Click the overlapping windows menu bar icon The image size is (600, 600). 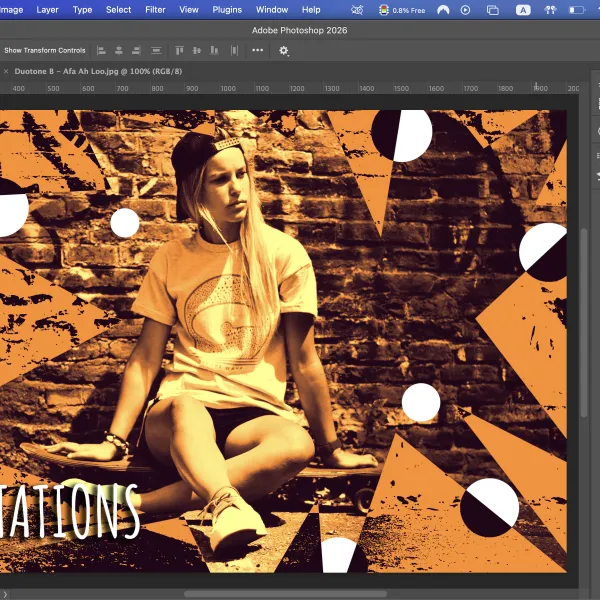point(492,10)
